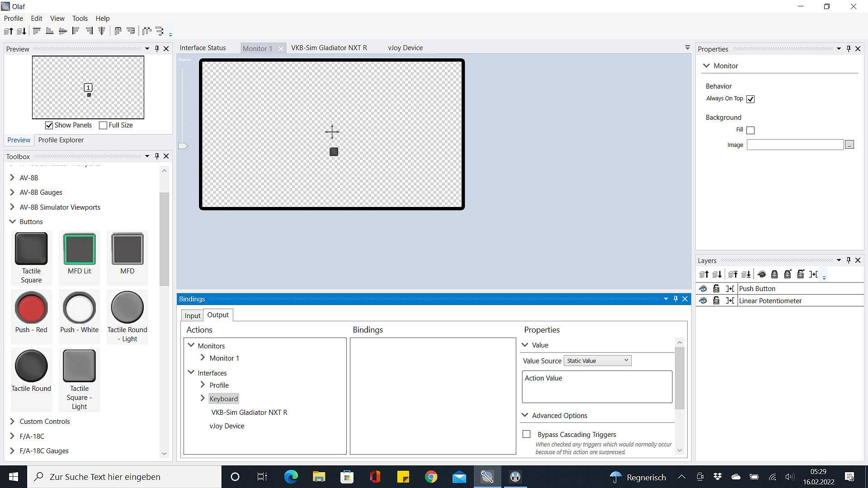Open the Value Source dropdown

[x=597, y=361]
